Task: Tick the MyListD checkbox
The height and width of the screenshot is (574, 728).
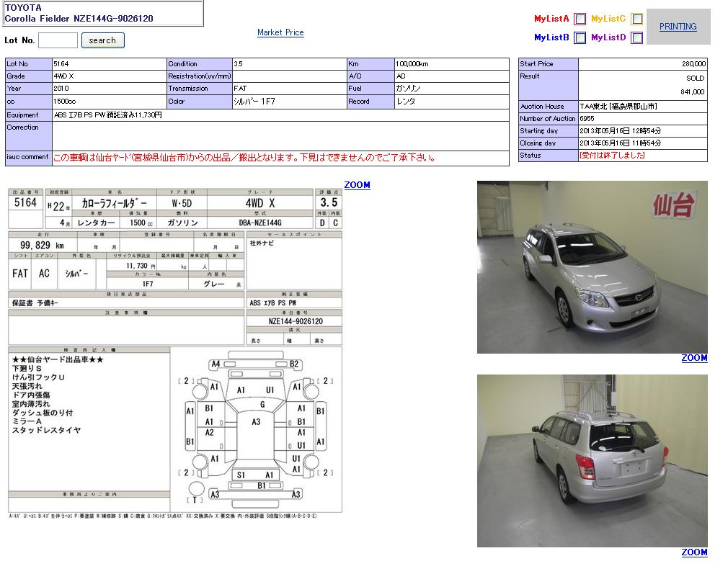Action: 636,38
